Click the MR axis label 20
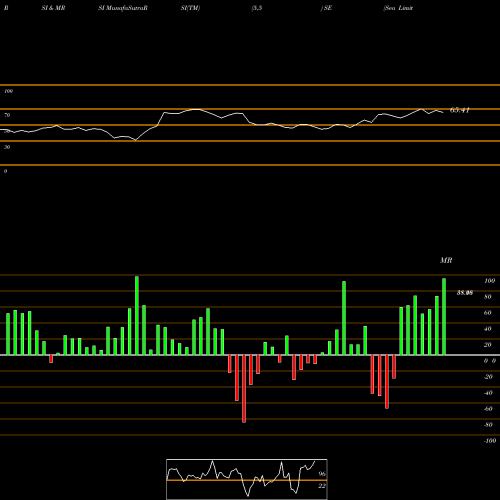The height and width of the screenshot is (500, 500). (488, 345)
